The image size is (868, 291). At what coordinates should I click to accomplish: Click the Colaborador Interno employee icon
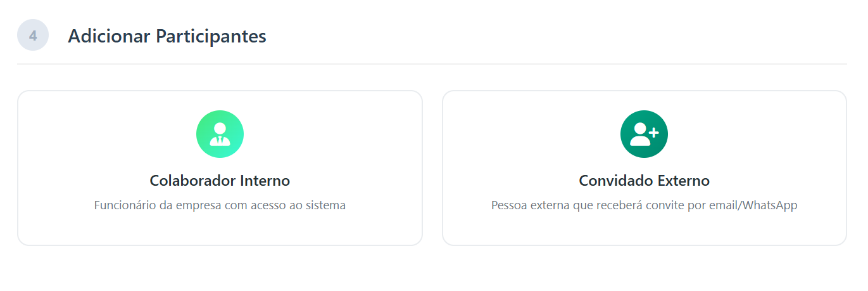click(x=220, y=134)
